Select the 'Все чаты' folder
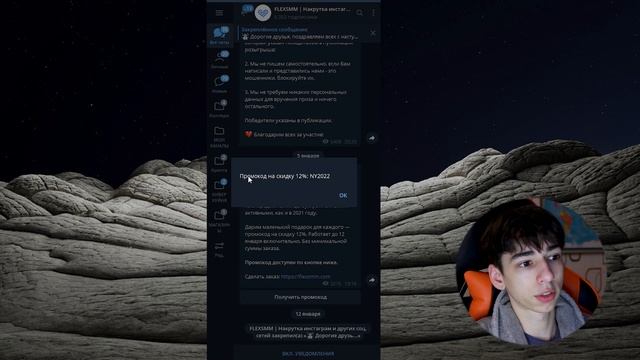The image size is (640, 360). 220,36
